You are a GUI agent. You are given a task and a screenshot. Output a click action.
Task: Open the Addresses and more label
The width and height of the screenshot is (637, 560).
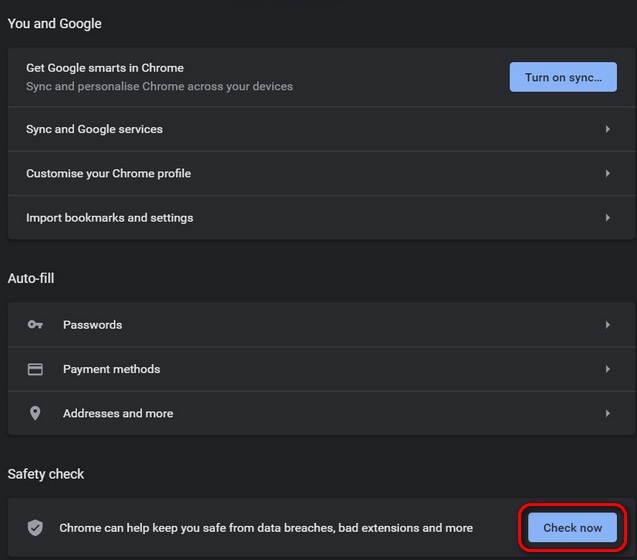click(118, 413)
